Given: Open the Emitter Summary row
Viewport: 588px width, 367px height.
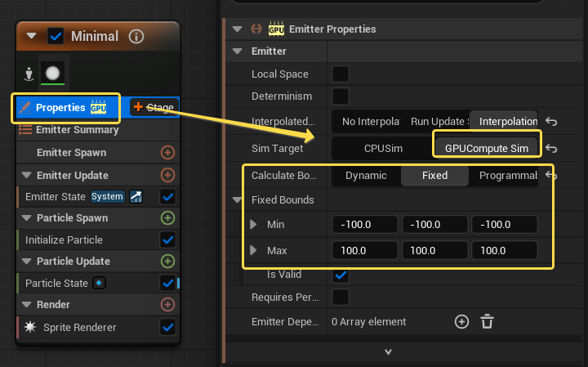Looking at the screenshot, I should [97, 130].
